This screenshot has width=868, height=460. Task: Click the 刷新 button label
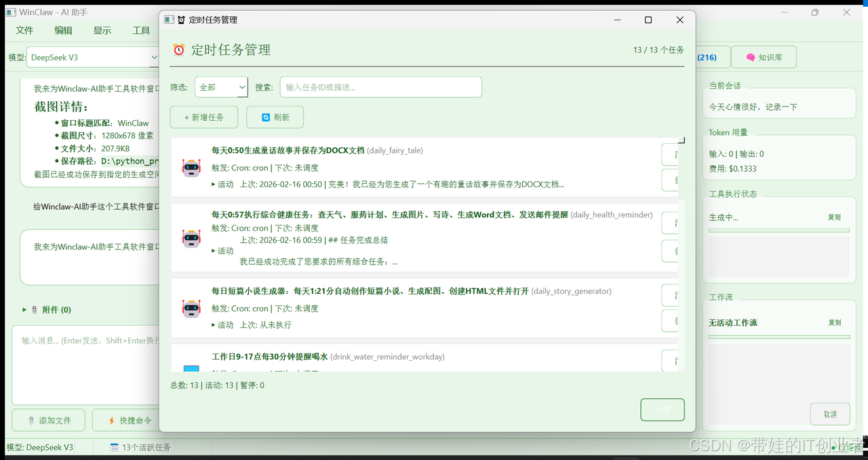pos(281,117)
